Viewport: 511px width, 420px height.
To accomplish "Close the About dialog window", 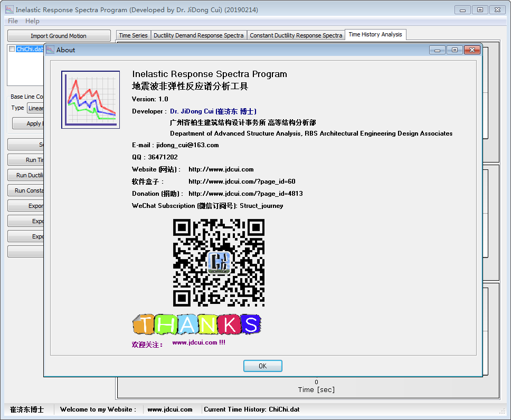I will (x=472, y=50).
